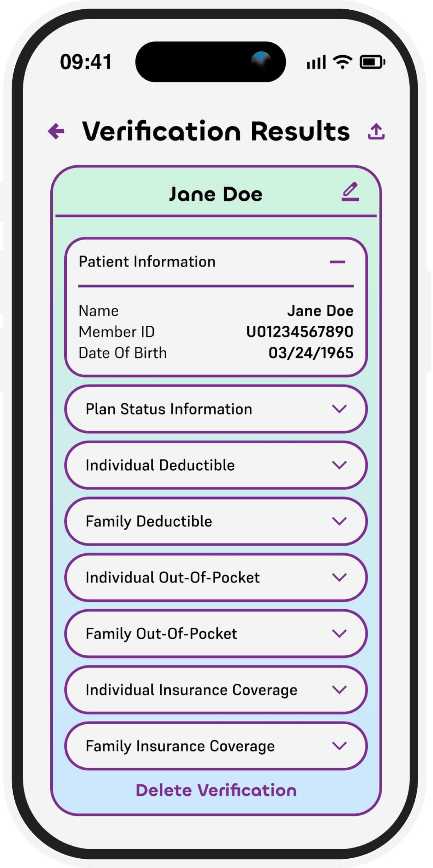The width and height of the screenshot is (433, 868).
Task: Tap the 09:41 clock in status bar
Action: click(x=86, y=62)
